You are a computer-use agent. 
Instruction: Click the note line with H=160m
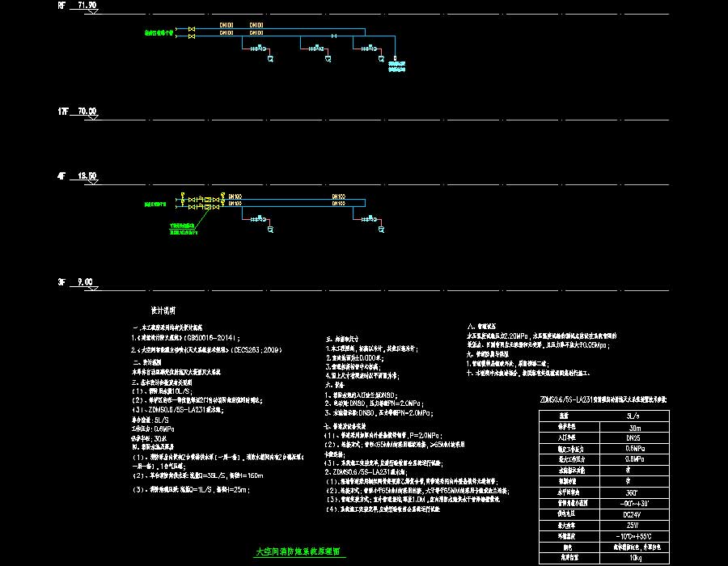[x=198, y=475]
